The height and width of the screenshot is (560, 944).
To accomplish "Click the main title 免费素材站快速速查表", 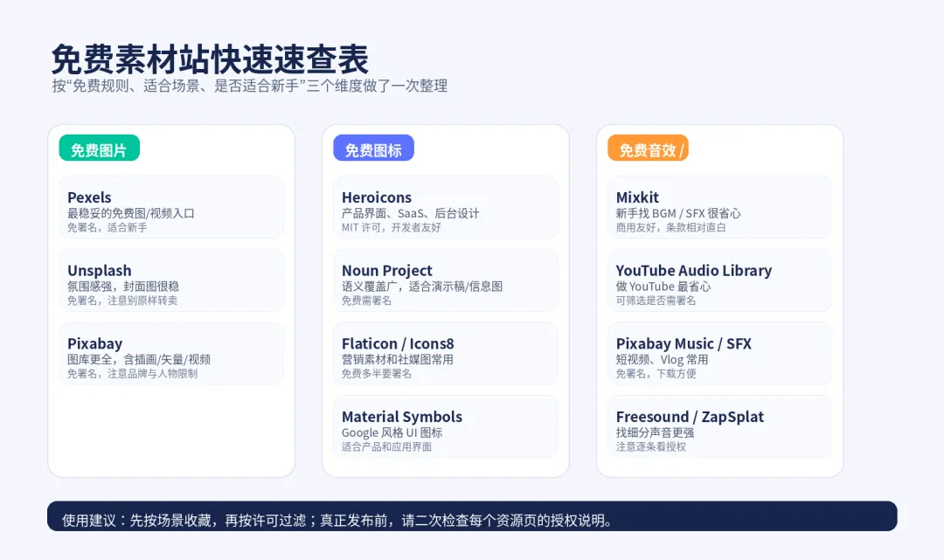I will (210, 59).
